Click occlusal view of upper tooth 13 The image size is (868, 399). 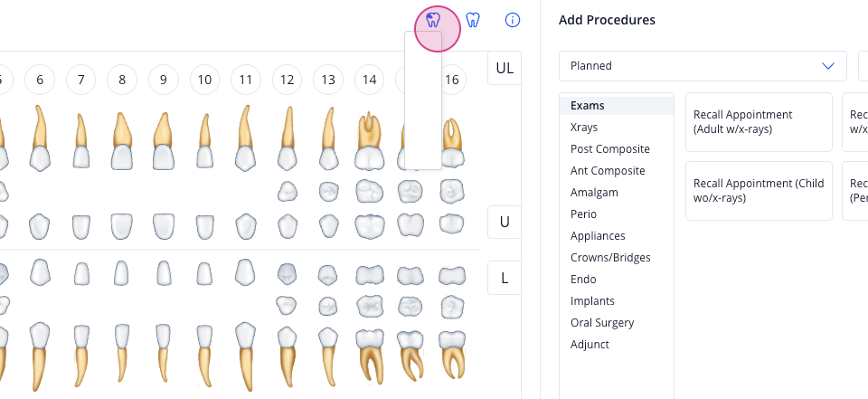328,191
